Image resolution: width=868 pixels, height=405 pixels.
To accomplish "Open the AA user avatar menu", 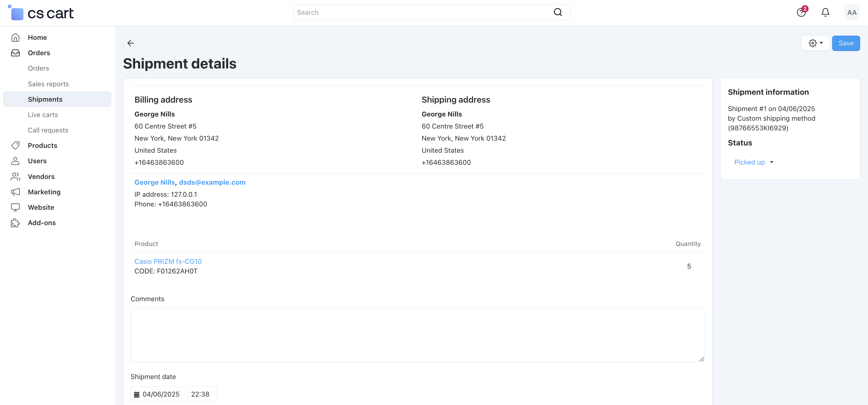I will click(851, 12).
